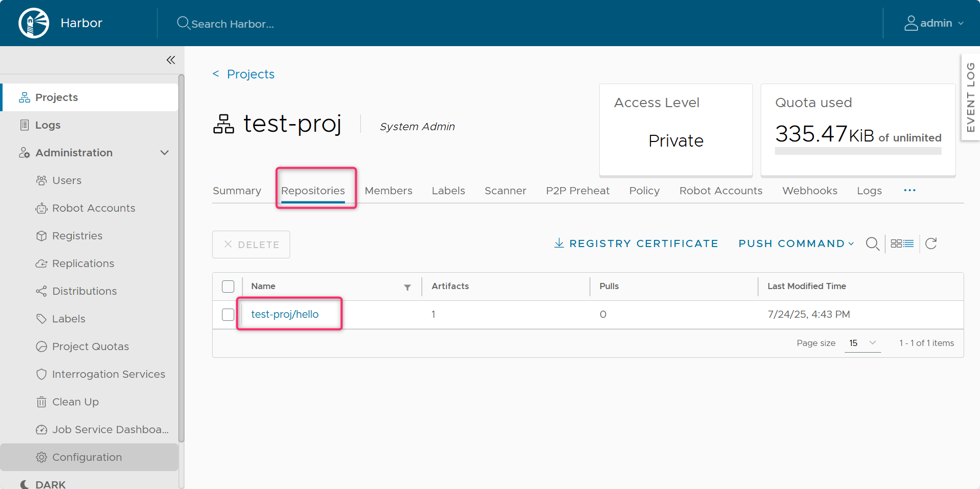Click the sidebar vertical scrollbar
The image size is (980, 489).
point(181,258)
